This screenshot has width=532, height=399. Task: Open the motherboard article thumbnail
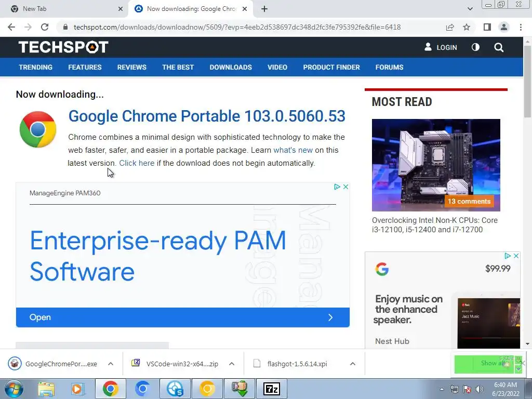(436, 165)
